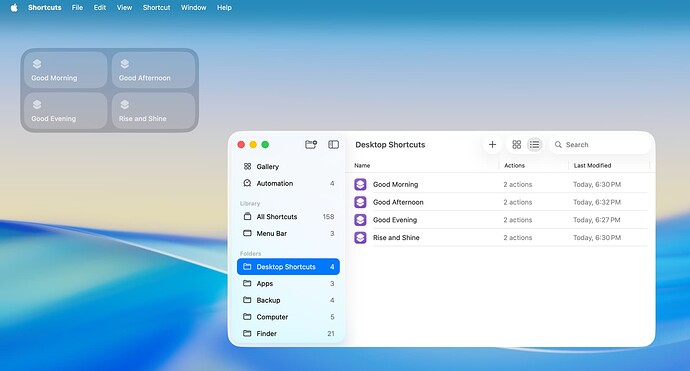Click the Finder folder icon
The height and width of the screenshot is (371, 690).
(x=247, y=334)
